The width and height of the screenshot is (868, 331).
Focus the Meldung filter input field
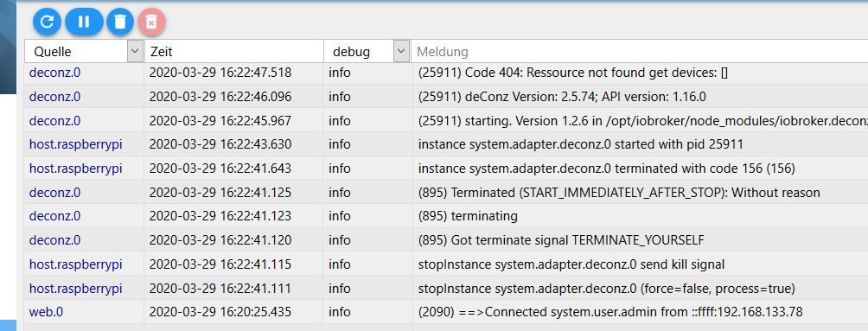(x=640, y=52)
